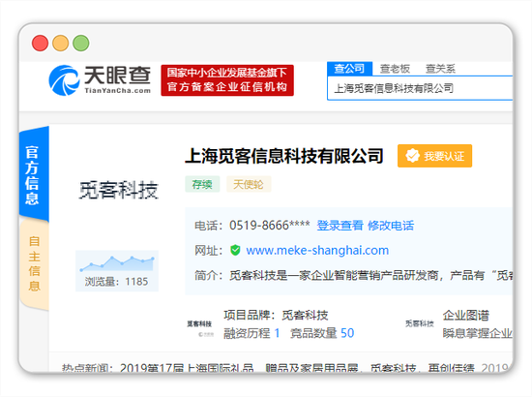Click the green verified shield icon
This screenshot has height=397, width=532.
tap(235, 250)
